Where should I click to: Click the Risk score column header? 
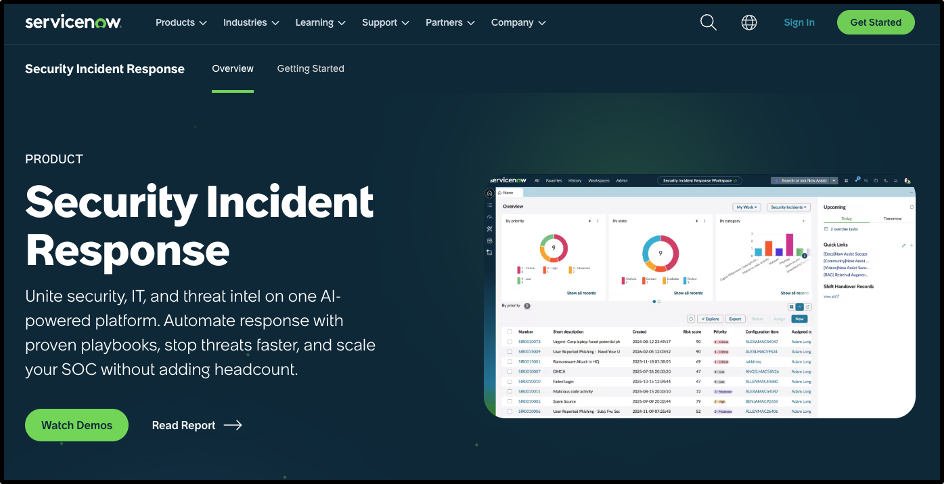692,332
